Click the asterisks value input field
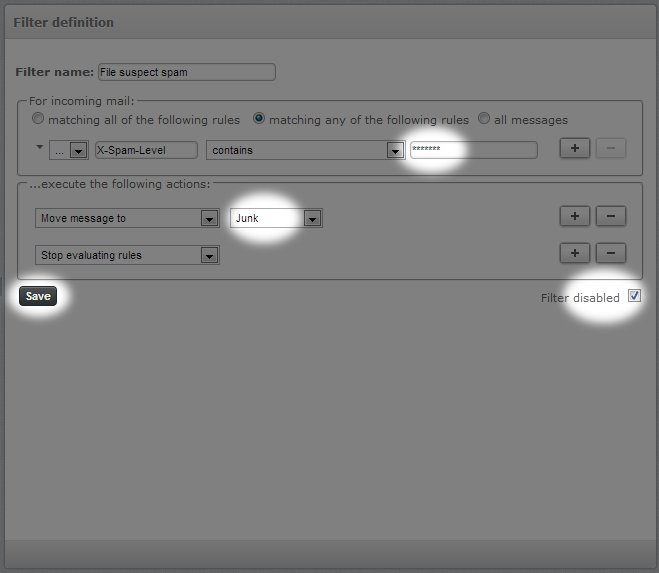The height and width of the screenshot is (573, 659). (473, 150)
